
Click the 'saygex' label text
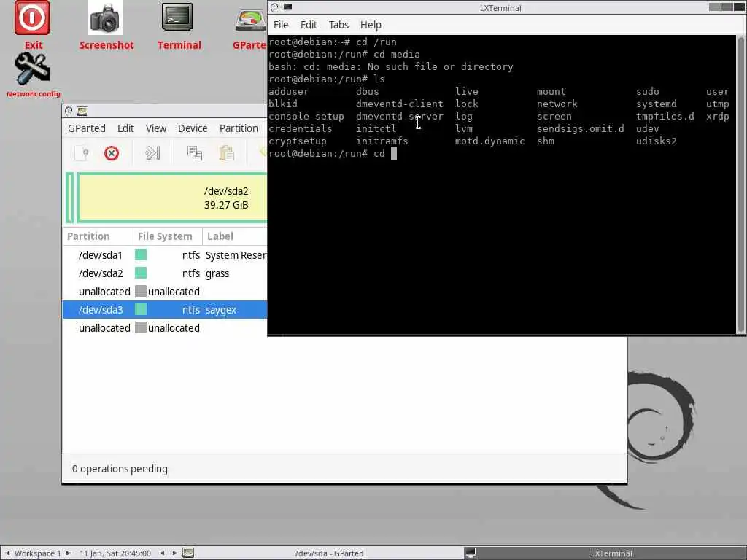220,310
